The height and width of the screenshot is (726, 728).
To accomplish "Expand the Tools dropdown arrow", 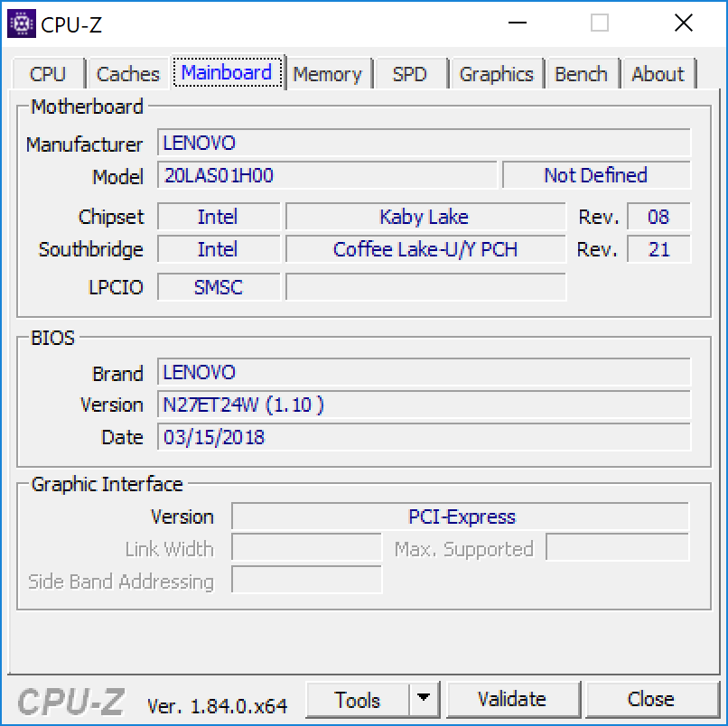I will coord(424,699).
